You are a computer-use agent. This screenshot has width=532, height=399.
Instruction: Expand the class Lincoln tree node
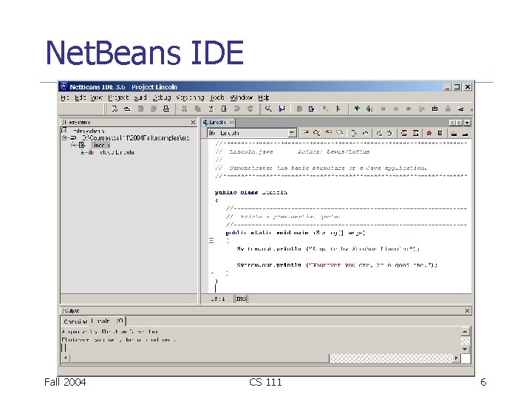coord(83,153)
